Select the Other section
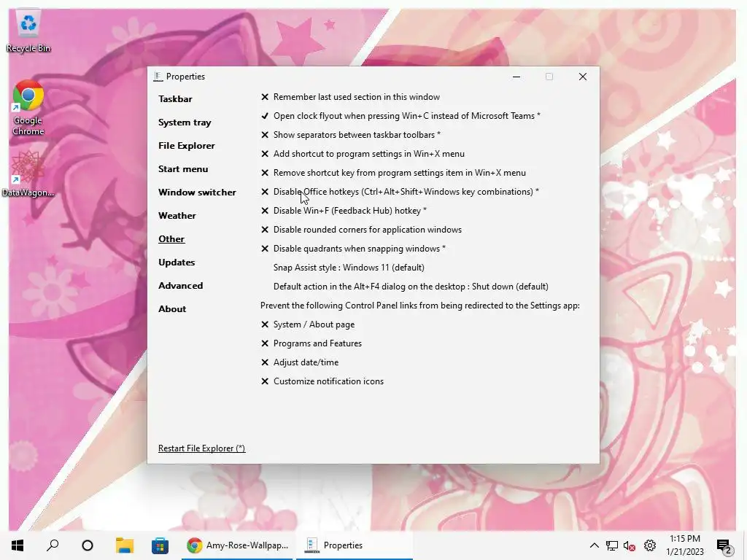Image resolution: width=747 pixels, height=560 pixels. pyautogui.click(x=171, y=239)
